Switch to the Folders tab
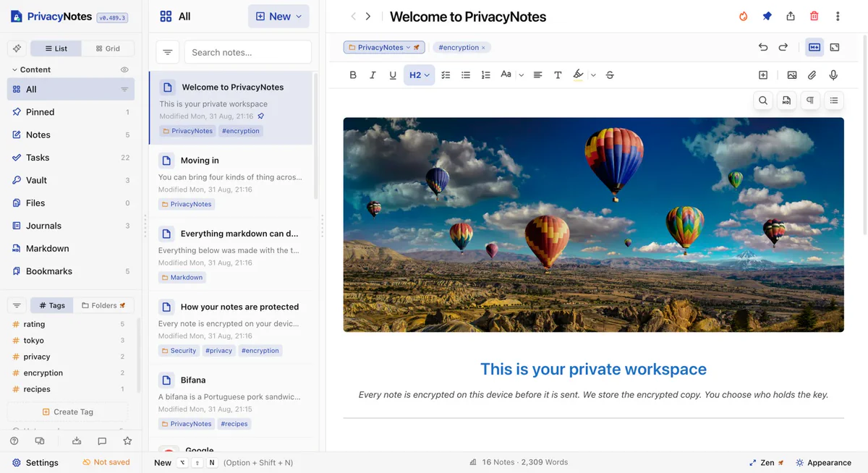868x473 pixels. [103, 305]
